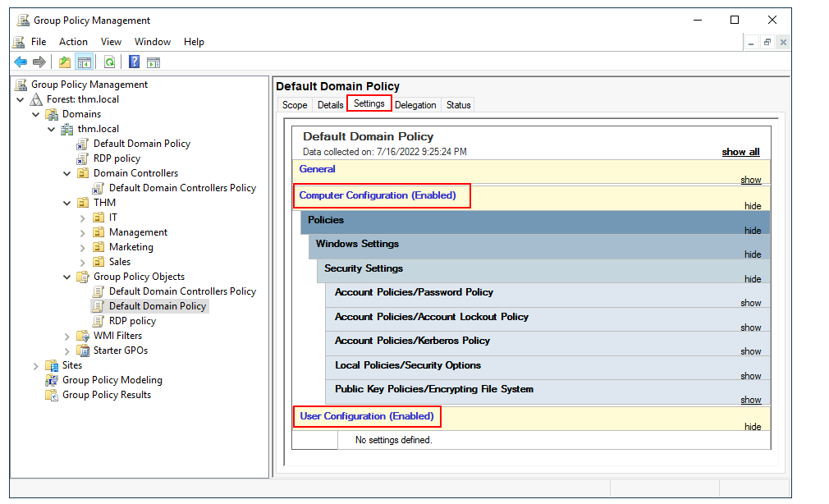Open the Window menu
Image resolution: width=829 pixels, height=504 pixels.
(153, 42)
